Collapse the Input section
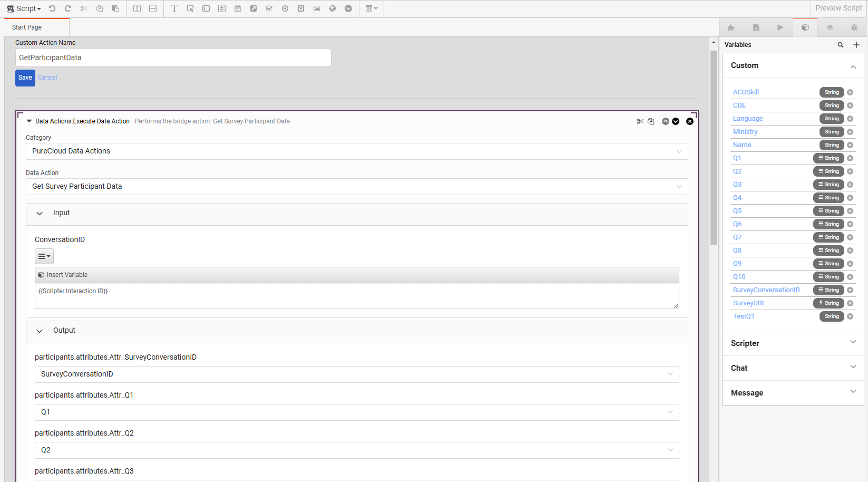868x482 pixels. [40, 214]
